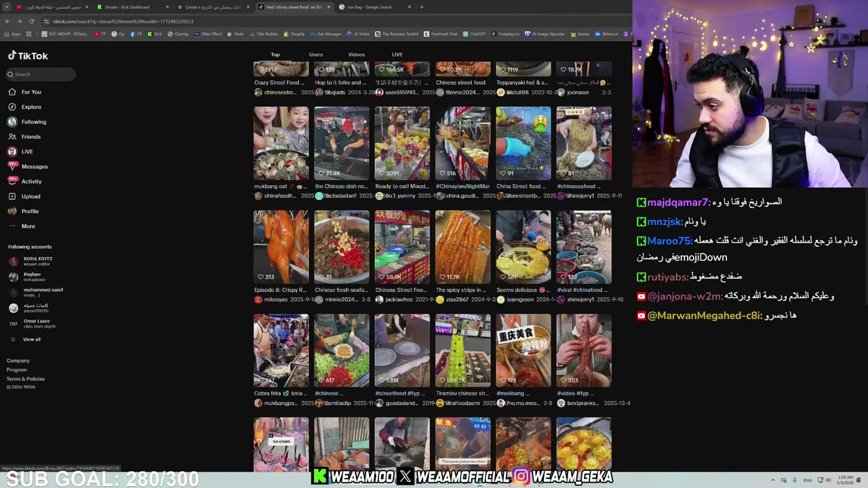Open Friends icon in TikTok sidebar
868x488 pixels.
pyautogui.click(x=12, y=137)
